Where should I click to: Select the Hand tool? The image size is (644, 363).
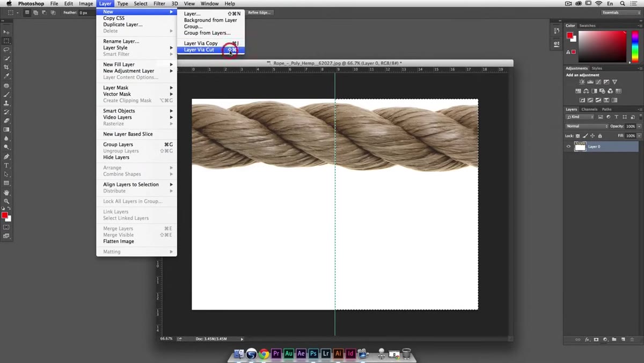pos(6,192)
